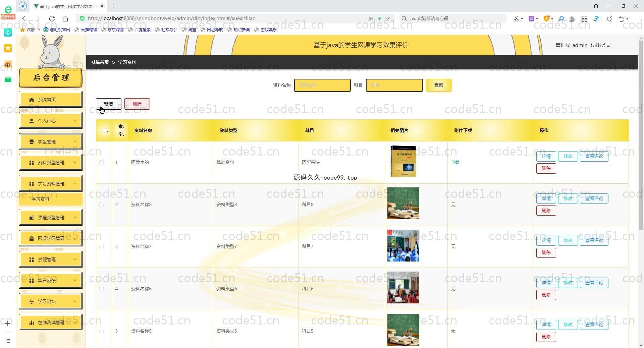Click 查看评论 for the 资料名称8 row
Image resolution: width=644 pixels, height=348 pixels.
(x=594, y=198)
